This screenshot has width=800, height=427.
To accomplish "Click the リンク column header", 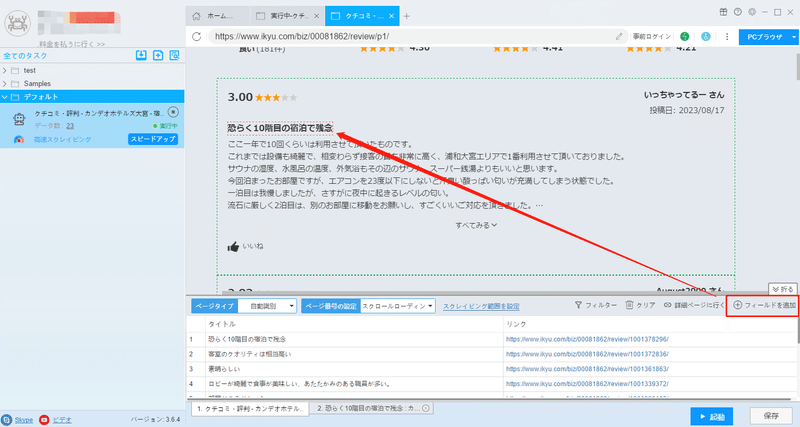I will click(x=516, y=324).
